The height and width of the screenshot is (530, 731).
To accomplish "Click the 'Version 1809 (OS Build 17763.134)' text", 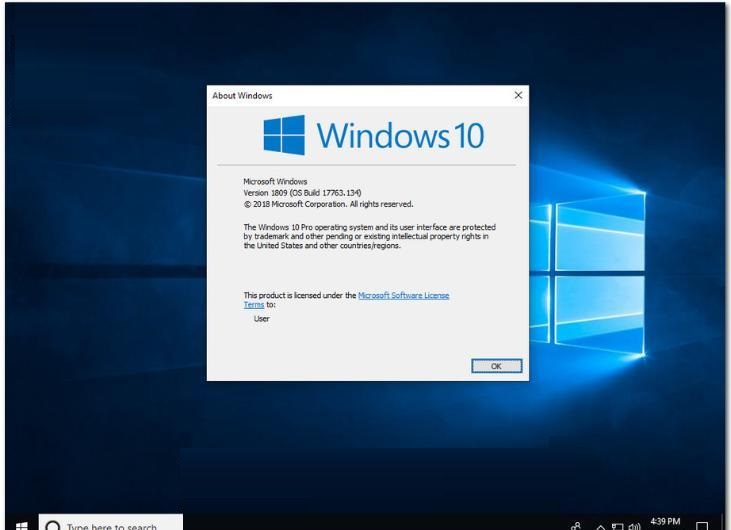I will (x=302, y=193).
